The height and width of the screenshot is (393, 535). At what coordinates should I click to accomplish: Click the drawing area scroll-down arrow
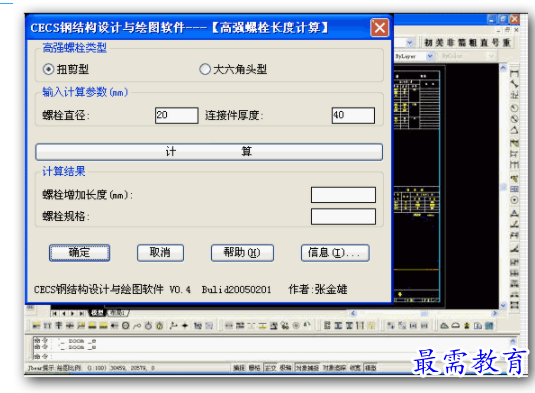tap(503, 305)
